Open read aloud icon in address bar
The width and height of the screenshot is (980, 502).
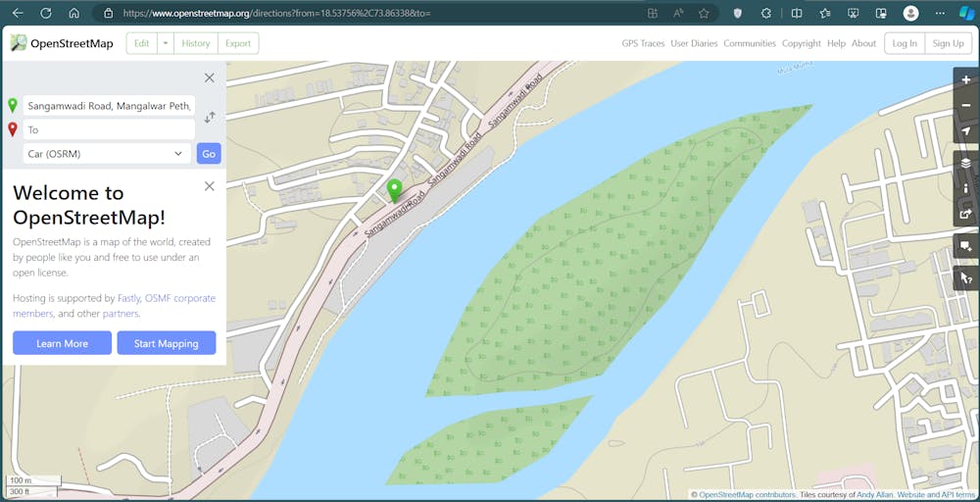[679, 13]
